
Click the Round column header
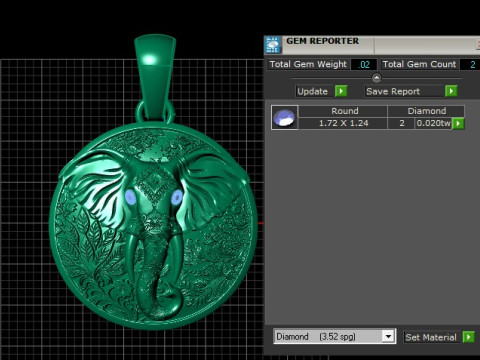coord(343,111)
